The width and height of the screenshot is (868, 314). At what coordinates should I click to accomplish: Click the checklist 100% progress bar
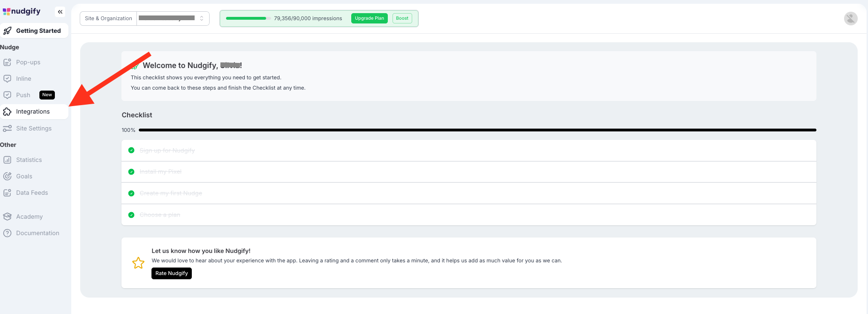(x=477, y=130)
